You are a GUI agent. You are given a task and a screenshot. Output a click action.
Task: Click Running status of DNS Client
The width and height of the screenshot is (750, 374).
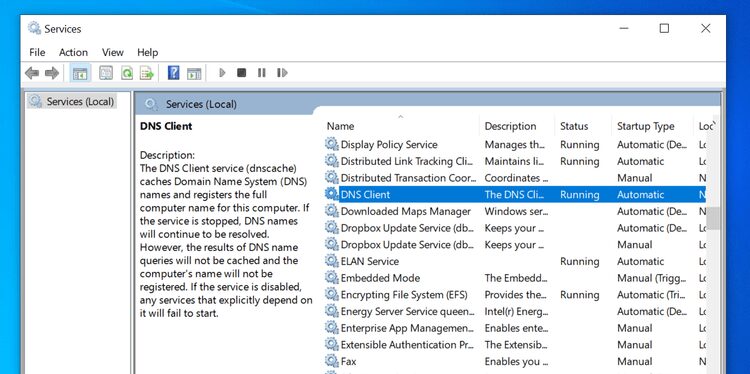[580, 195]
